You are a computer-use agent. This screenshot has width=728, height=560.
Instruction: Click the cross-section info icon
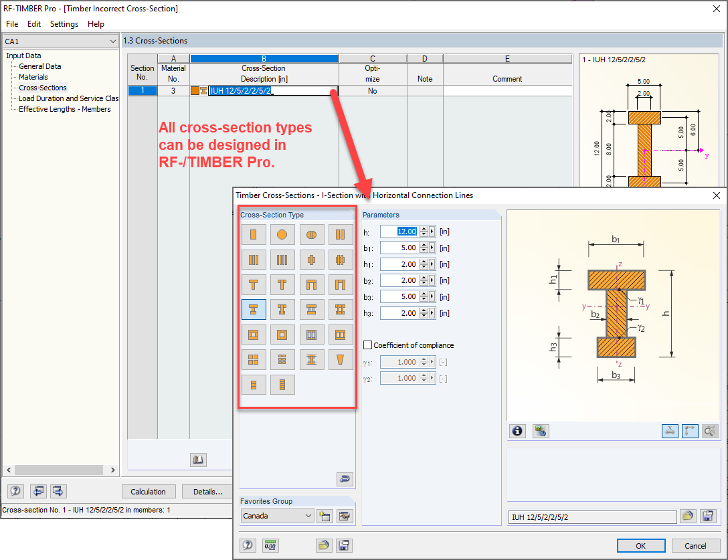tap(517, 432)
